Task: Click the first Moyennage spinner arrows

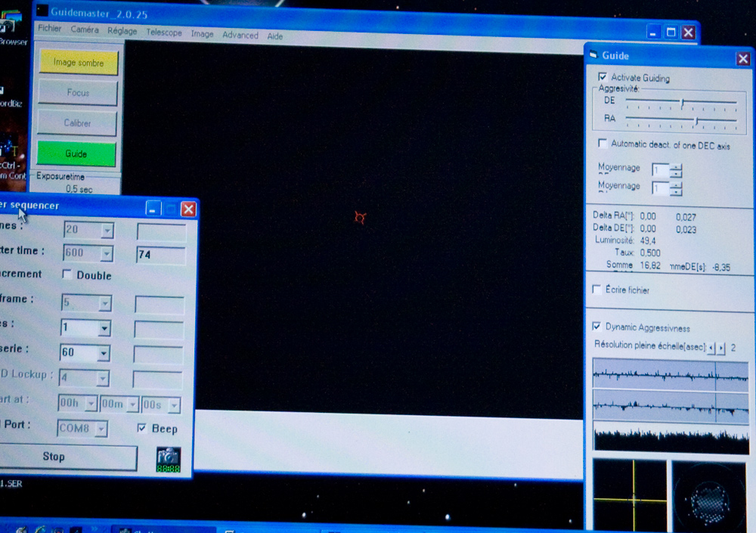Action: pos(676,170)
